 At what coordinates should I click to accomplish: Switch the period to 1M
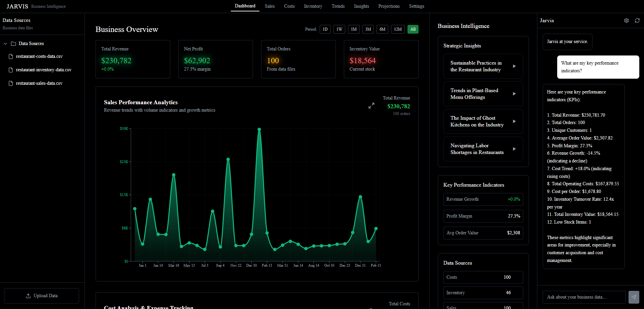(354, 29)
